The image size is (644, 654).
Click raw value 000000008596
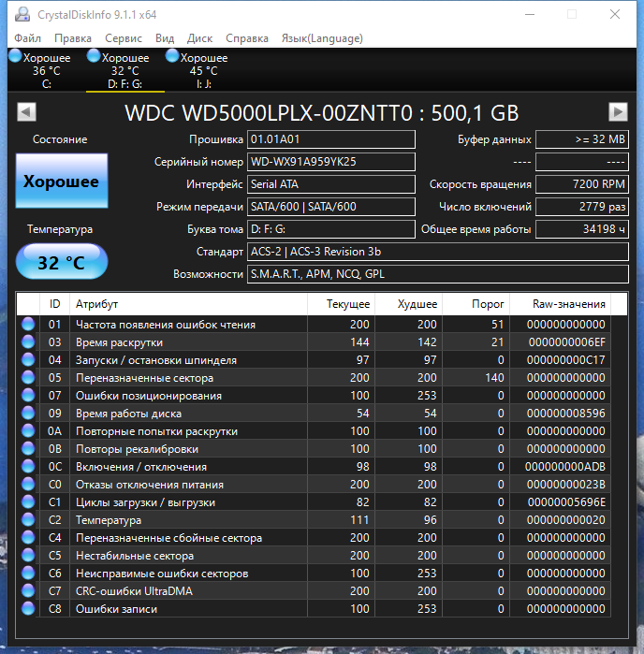(566, 413)
